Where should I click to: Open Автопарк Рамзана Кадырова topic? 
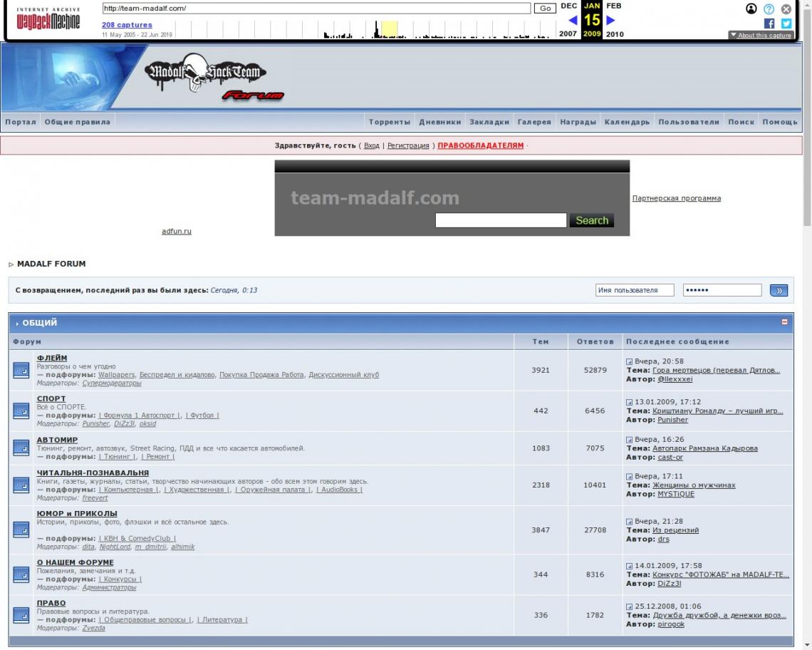click(705, 448)
